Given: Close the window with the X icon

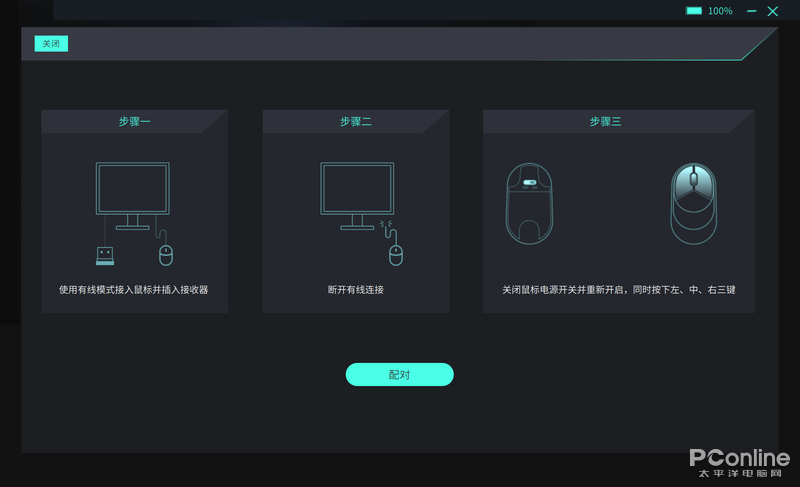Looking at the screenshot, I should pos(772,11).
